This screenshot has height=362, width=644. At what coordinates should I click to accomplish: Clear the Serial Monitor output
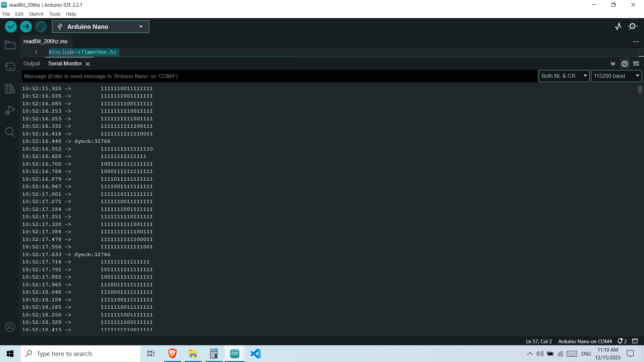[x=636, y=63]
